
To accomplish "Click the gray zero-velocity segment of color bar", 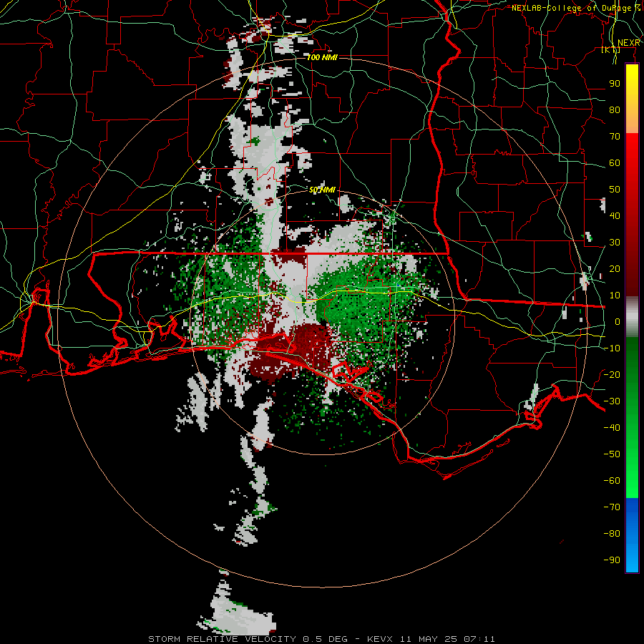I will pyautogui.click(x=632, y=317).
